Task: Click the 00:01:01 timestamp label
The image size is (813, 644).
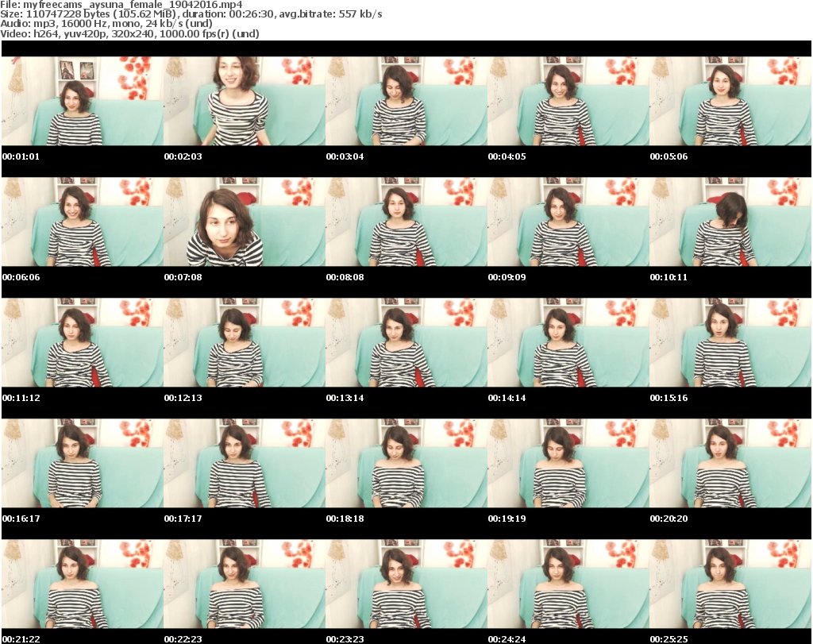Action: [x=21, y=156]
